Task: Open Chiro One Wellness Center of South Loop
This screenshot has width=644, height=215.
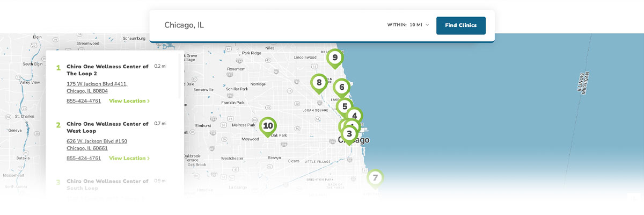Action: click(107, 185)
